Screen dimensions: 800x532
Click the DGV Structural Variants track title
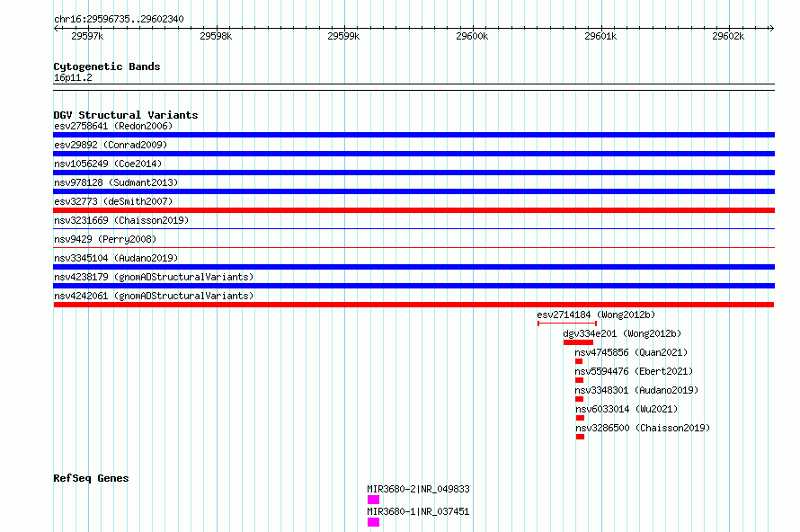coord(126,115)
